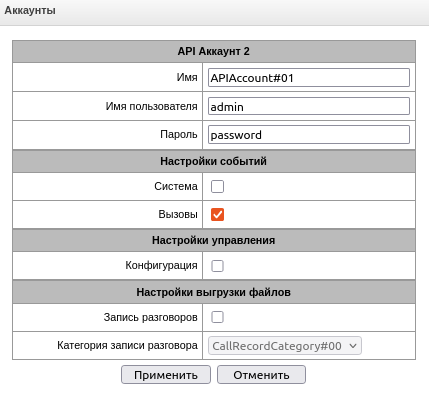Click the chevron arrow of the category combo box

point(353,346)
